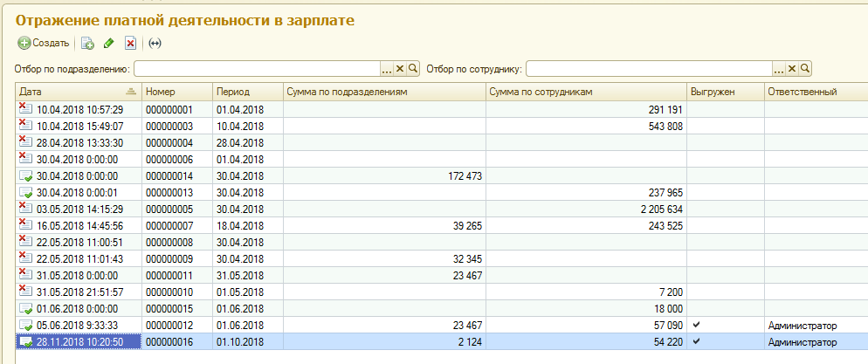Select the amount 291 191
This screenshot has width=868, height=364.
(665, 109)
